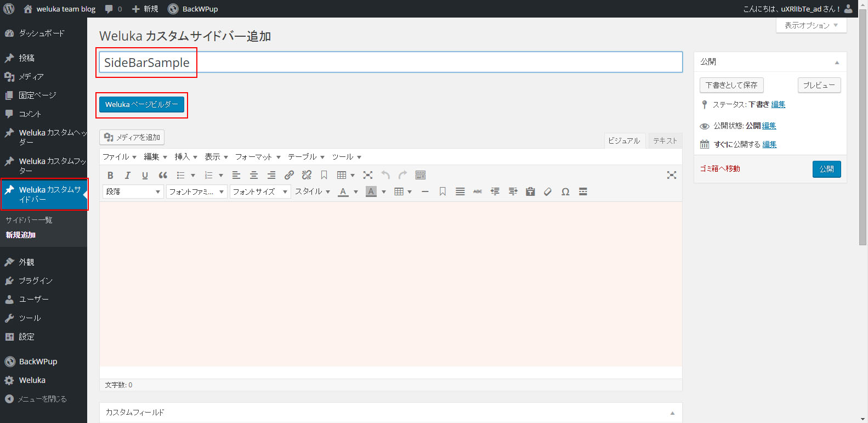Image resolution: width=868 pixels, height=423 pixels.
Task: Apply Underline formatting
Action: click(145, 175)
